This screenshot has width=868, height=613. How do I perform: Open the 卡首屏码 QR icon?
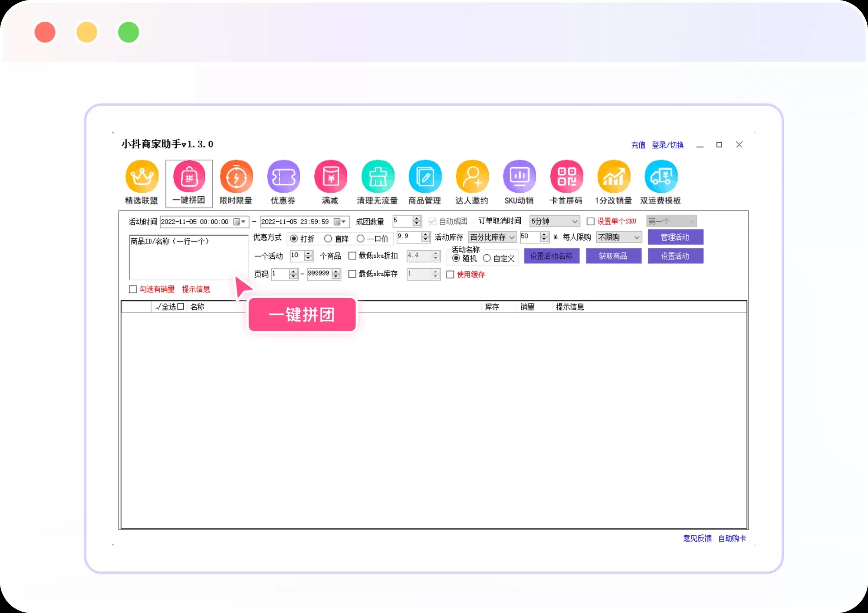point(566,177)
